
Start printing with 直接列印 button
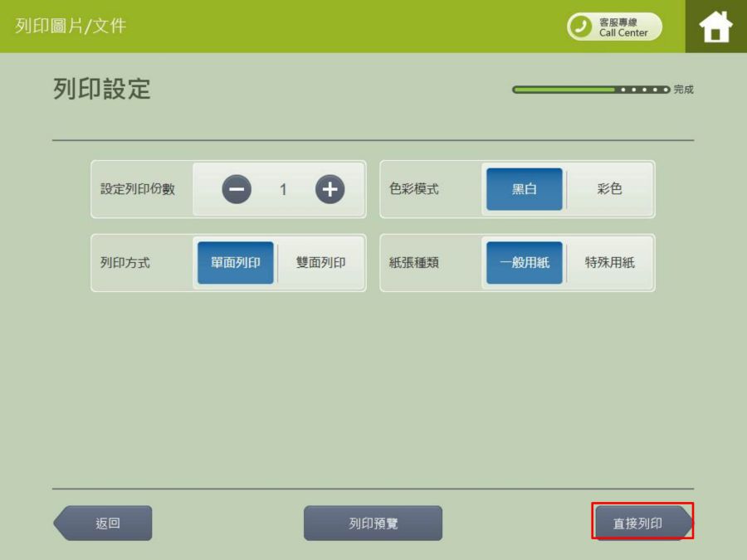(641, 523)
